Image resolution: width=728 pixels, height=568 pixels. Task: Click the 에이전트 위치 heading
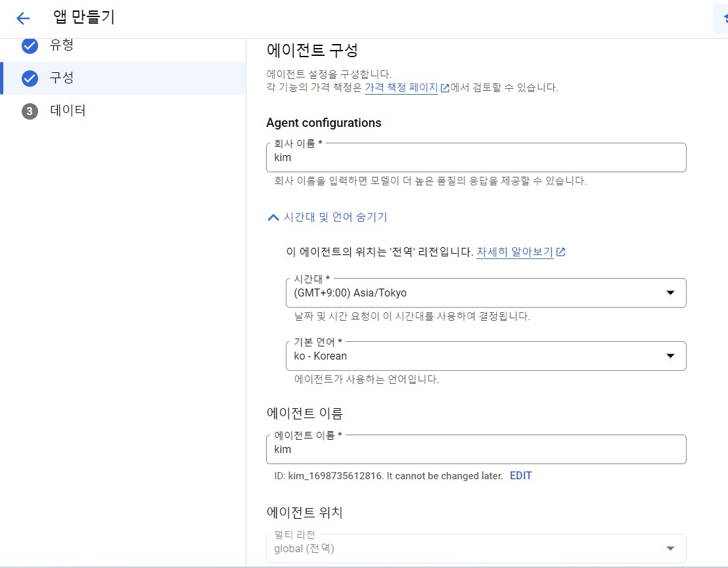click(x=304, y=512)
